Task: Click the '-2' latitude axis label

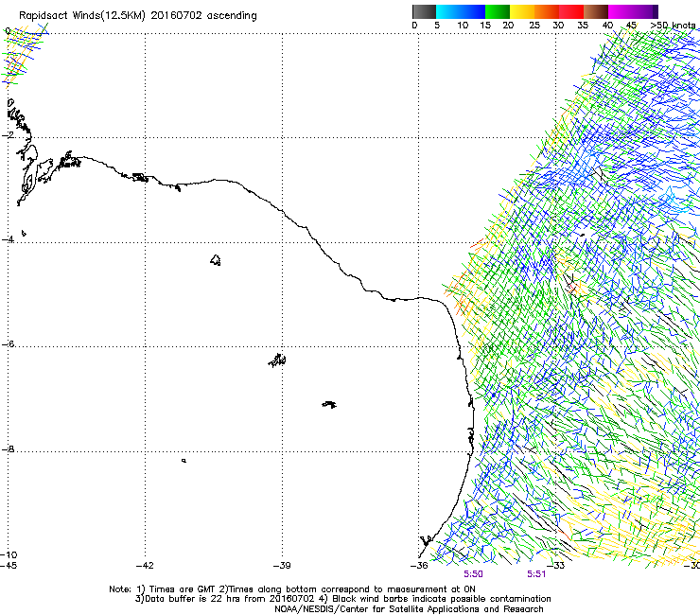Action: point(8,135)
